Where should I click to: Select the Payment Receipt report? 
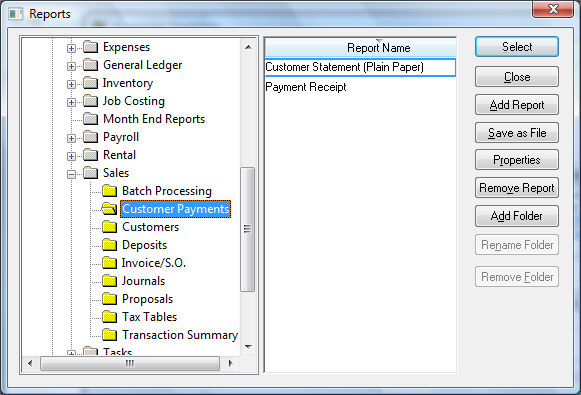point(360,87)
